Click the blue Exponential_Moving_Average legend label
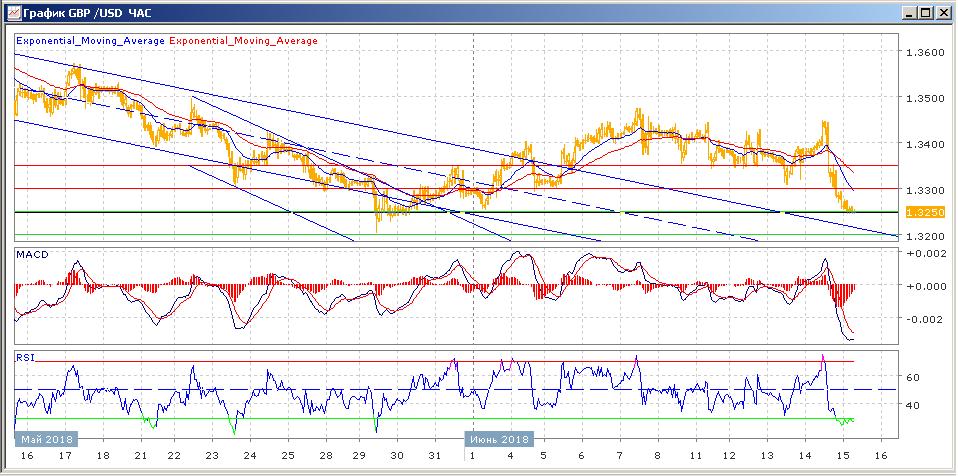 coord(90,41)
